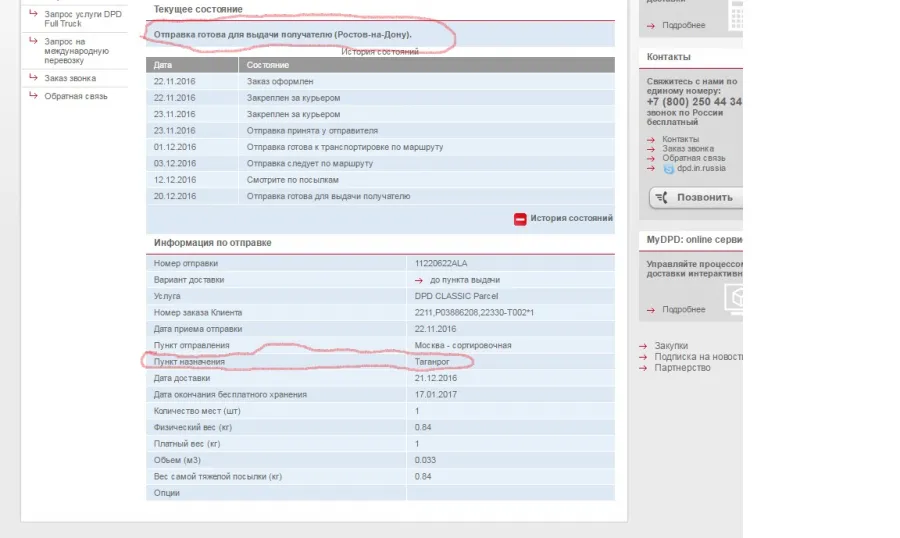Select the Заказ оформлен status row
900x538 pixels.
click(380, 82)
